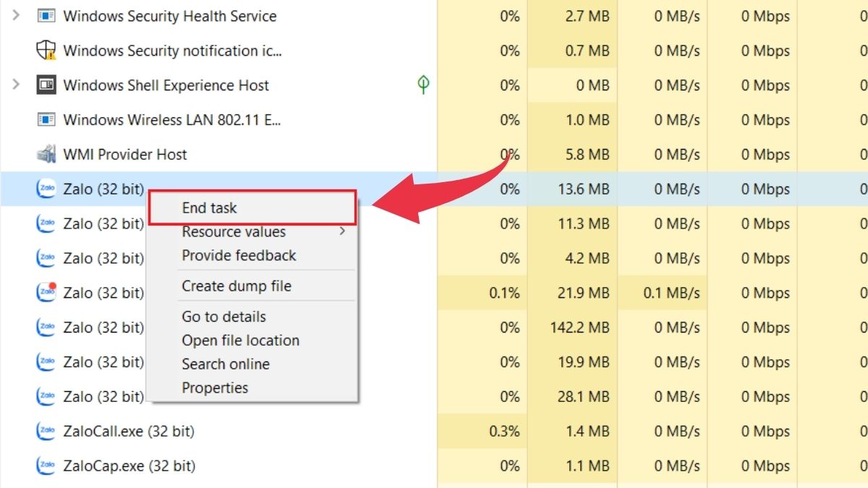Image resolution: width=868 pixels, height=488 pixels.
Task: Click the Zalo icon in the 11.3 MB row
Action: (x=46, y=223)
